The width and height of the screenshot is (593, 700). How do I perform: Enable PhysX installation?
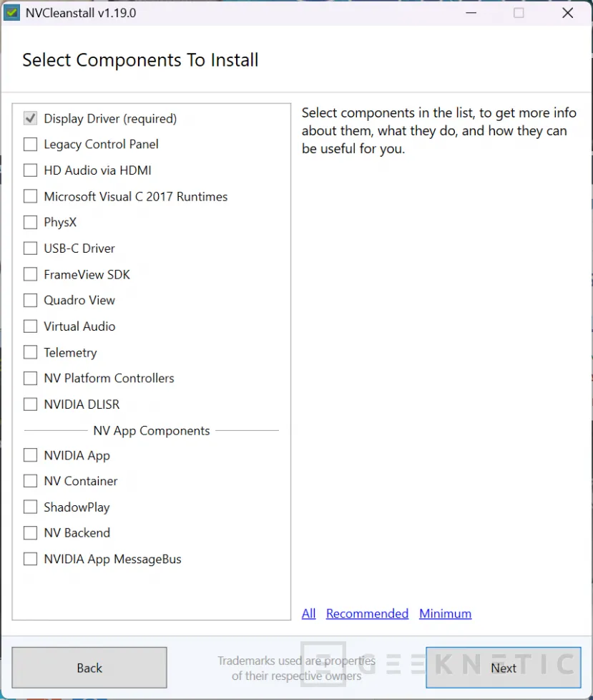pos(30,222)
